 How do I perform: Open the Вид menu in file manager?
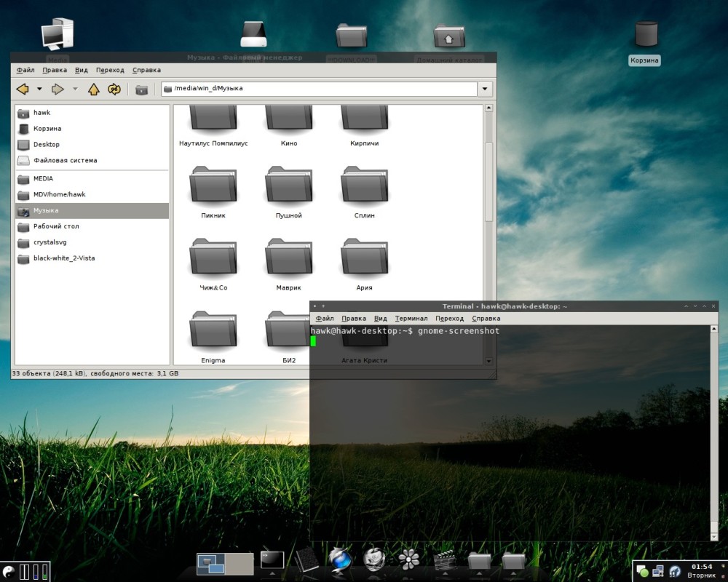(82, 70)
